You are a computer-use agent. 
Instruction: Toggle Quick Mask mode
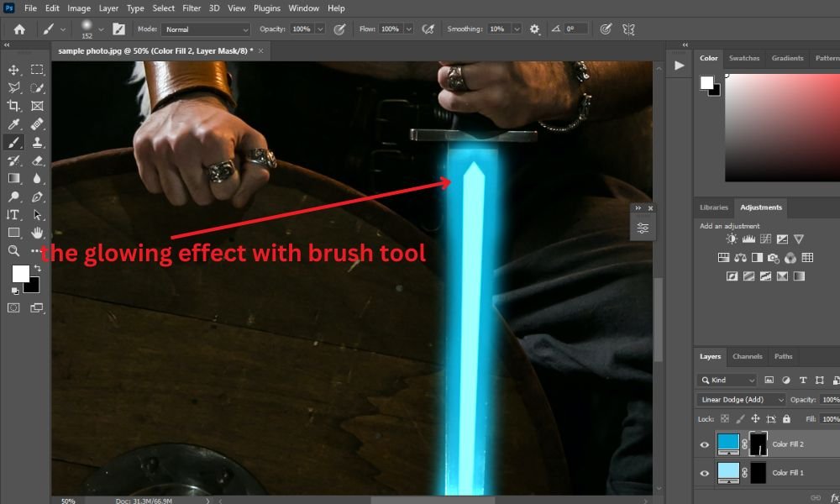pos(13,308)
